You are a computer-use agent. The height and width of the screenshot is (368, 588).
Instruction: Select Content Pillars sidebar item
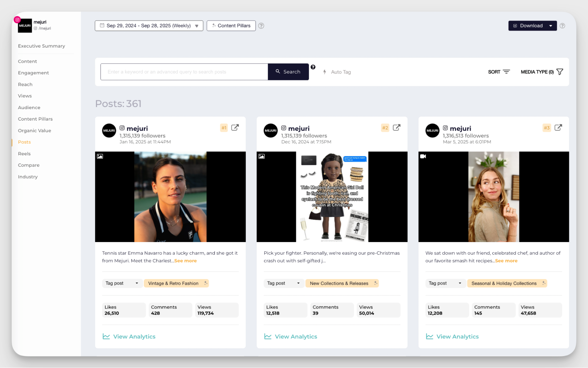click(35, 119)
